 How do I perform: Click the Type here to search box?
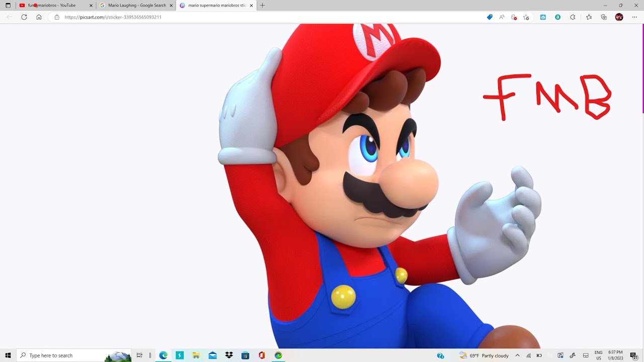coord(74,355)
